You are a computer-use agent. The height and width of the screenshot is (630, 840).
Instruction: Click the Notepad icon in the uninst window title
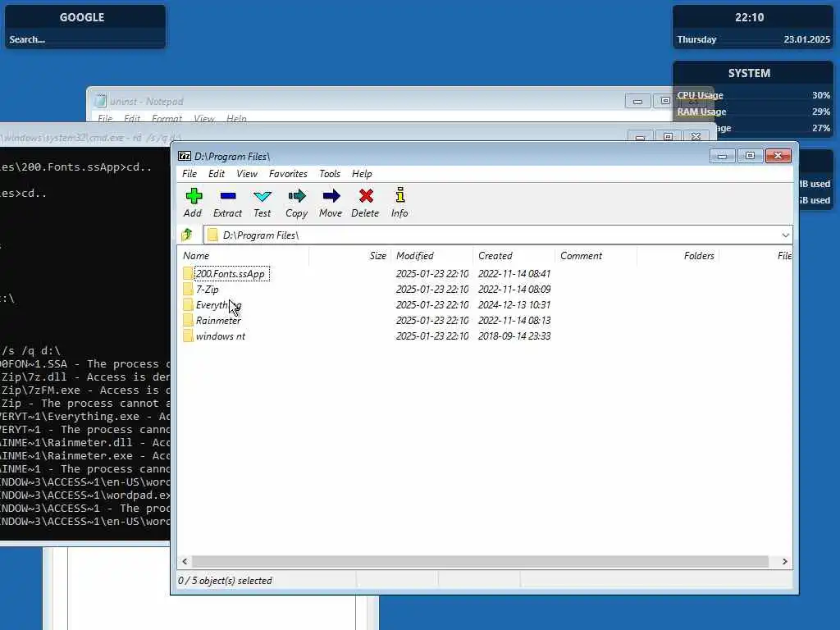click(x=100, y=101)
